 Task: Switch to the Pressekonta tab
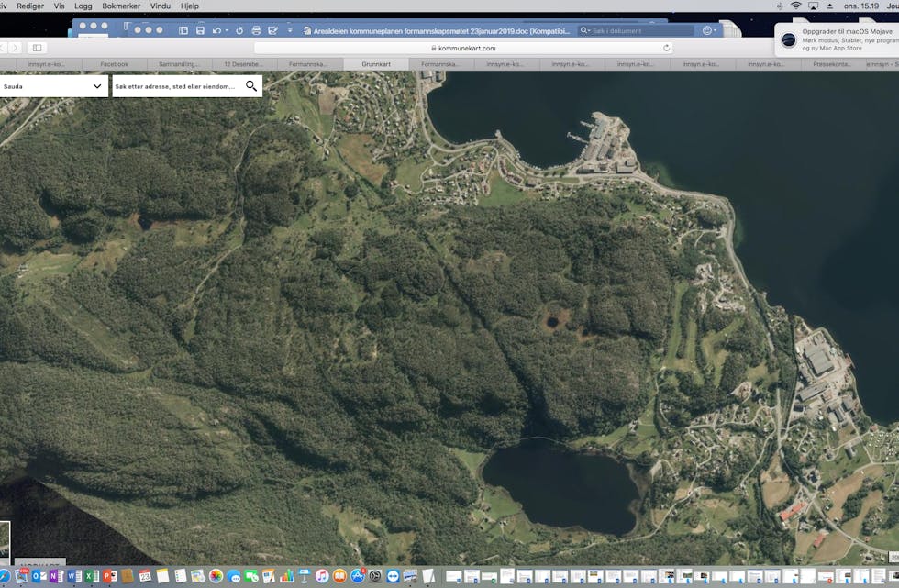tap(832, 64)
